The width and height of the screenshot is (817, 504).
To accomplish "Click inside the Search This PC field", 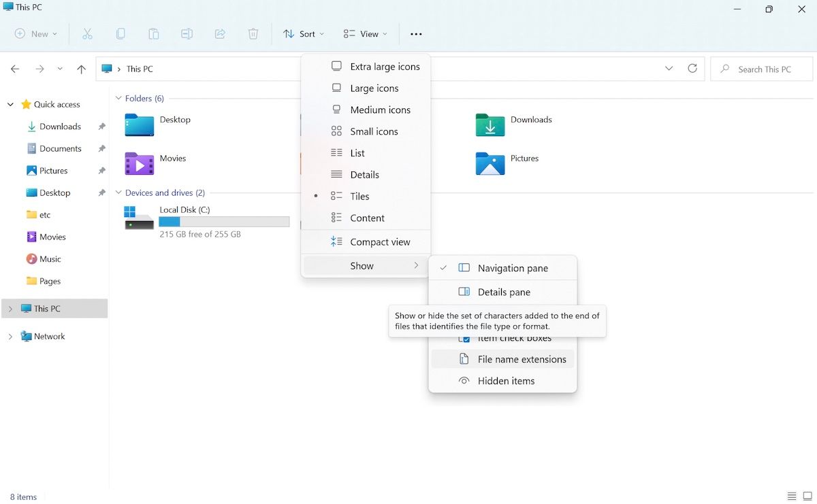I will click(x=761, y=69).
